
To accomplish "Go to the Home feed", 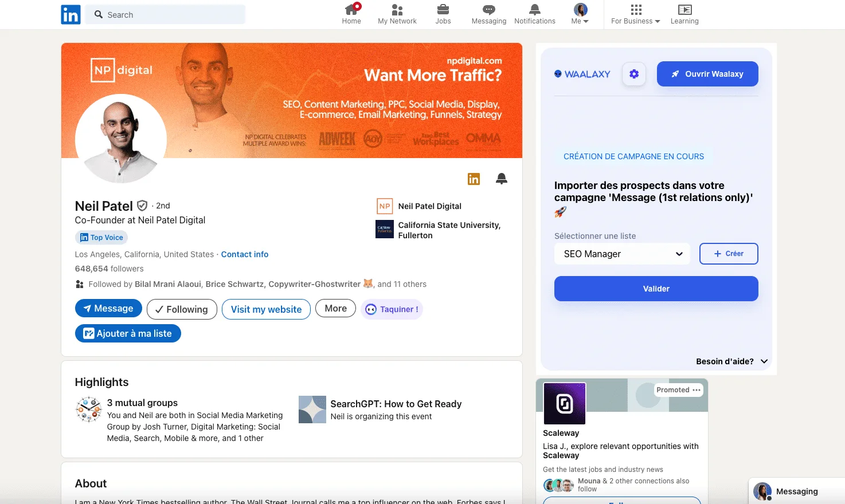I will [351, 14].
